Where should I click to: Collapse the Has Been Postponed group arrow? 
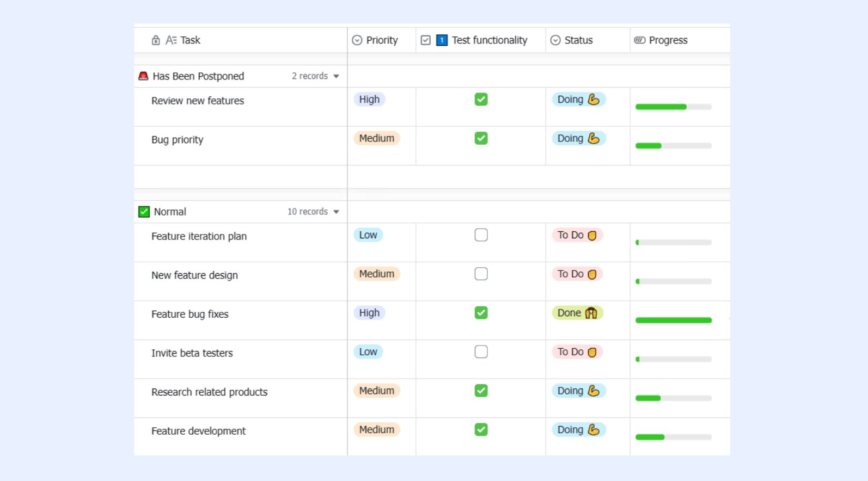coord(336,76)
